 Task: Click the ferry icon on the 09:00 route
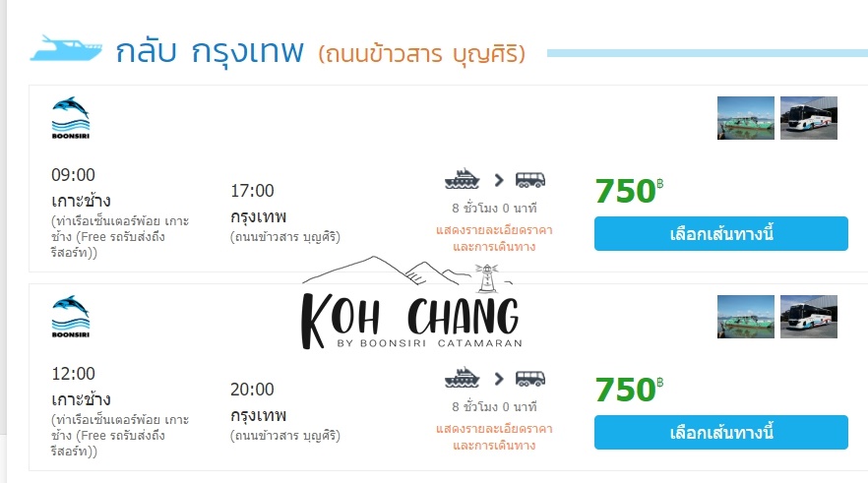tap(461, 180)
